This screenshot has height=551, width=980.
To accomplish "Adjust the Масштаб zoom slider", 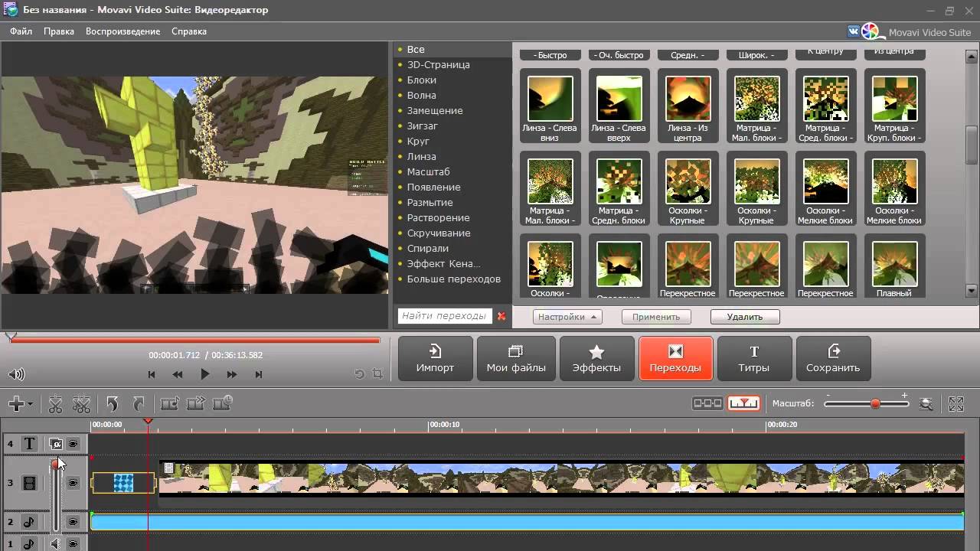I will tap(875, 403).
